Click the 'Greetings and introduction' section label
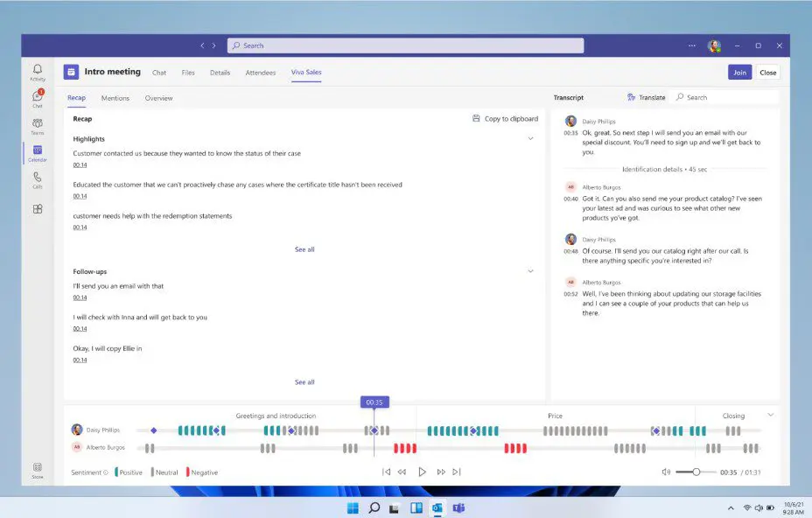812x518 pixels. (276, 416)
